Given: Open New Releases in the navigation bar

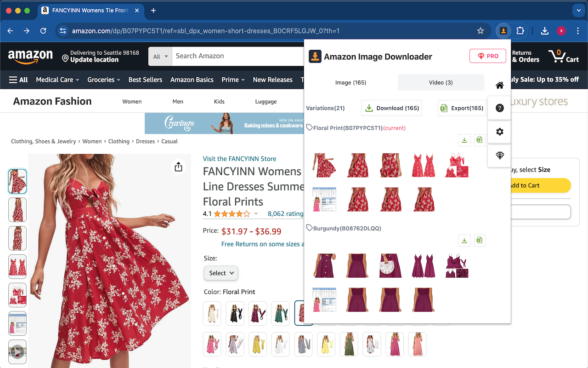Looking at the screenshot, I should point(272,80).
